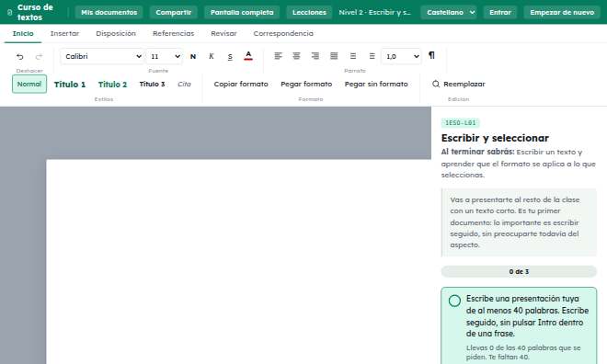
Task: Click the Entrar button
Action: pyautogui.click(x=500, y=12)
